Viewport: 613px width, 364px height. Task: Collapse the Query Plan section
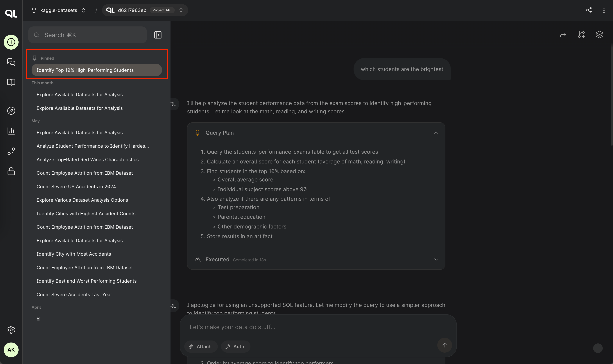(436, 133)
